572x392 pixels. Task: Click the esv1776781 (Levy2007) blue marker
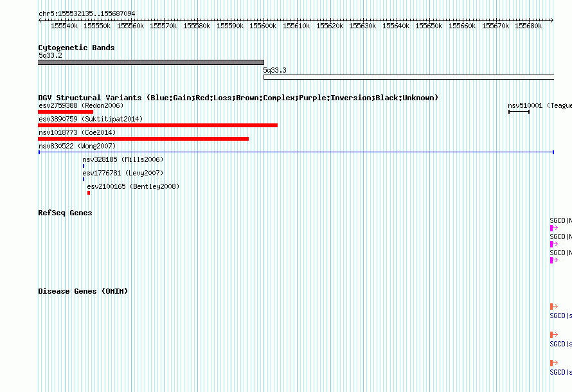pyautogui.click(x=84, y=179)
